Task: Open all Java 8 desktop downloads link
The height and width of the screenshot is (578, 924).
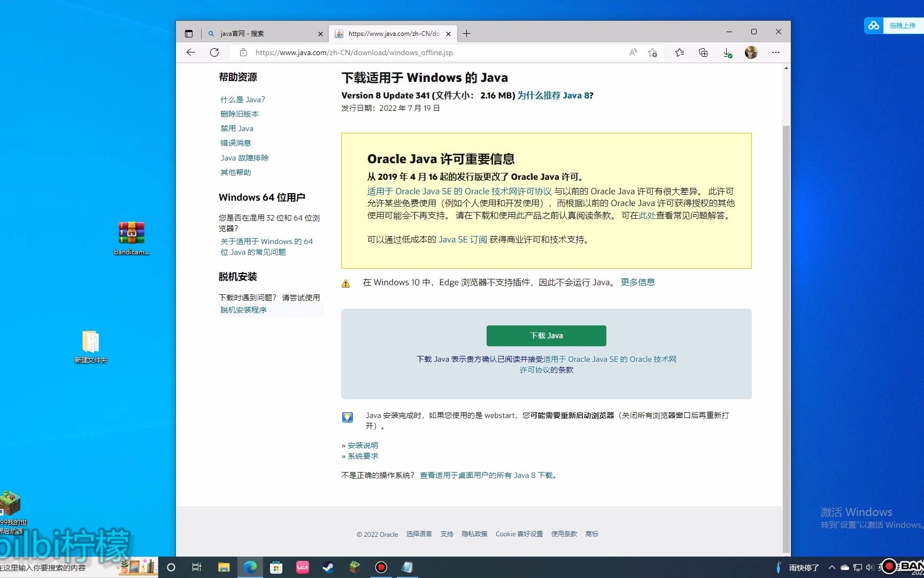Action: 489,475
